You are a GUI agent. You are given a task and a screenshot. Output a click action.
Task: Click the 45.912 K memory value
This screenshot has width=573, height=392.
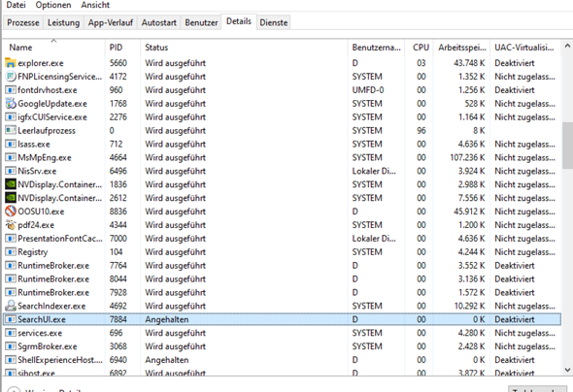point(469,212)
